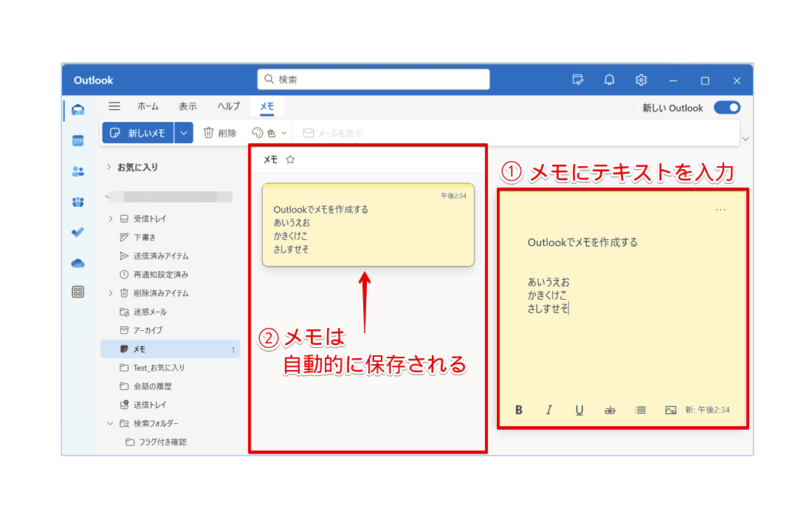
Task: Open settings gear icon
Action: (x=641, y=80)
